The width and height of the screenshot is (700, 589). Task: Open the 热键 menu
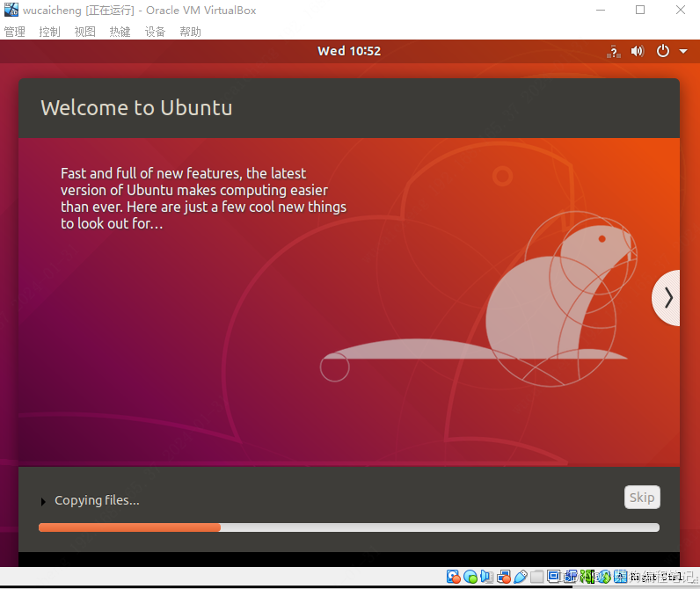[120, 32]
